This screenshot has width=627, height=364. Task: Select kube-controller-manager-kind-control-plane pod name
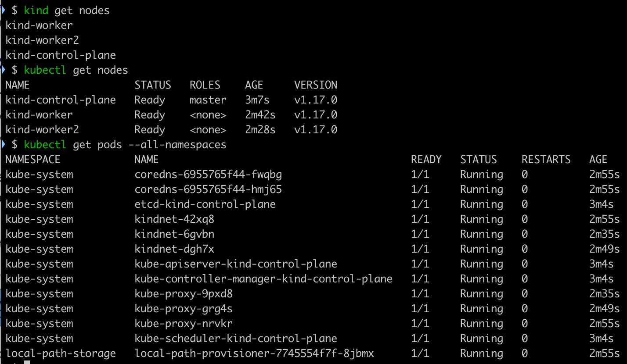pos(263,278)
